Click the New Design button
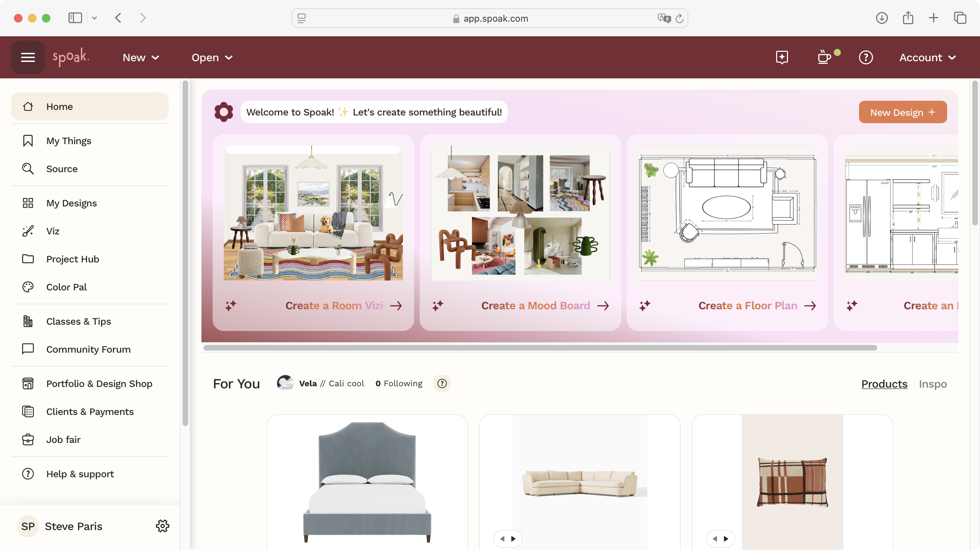This screenshot has width=980, height=550. [902, 112]
